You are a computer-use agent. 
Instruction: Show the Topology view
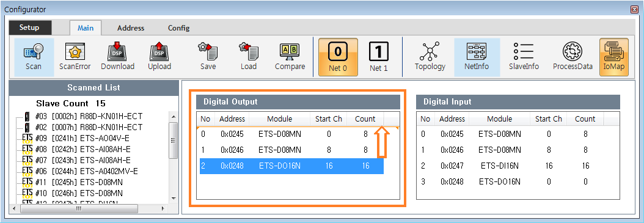click(x=430, y=57)
